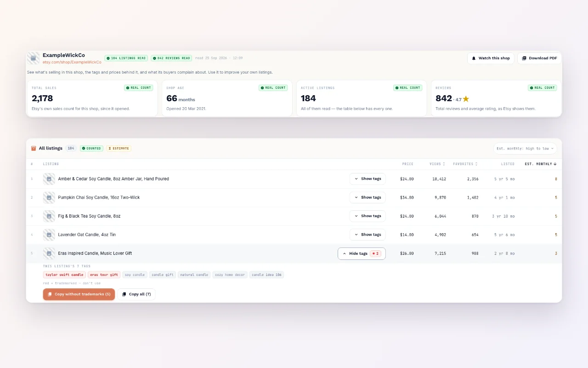Click the checkmark in 842 Reviews Read badge
Screen dimensions: 588x368
(155, 58)
